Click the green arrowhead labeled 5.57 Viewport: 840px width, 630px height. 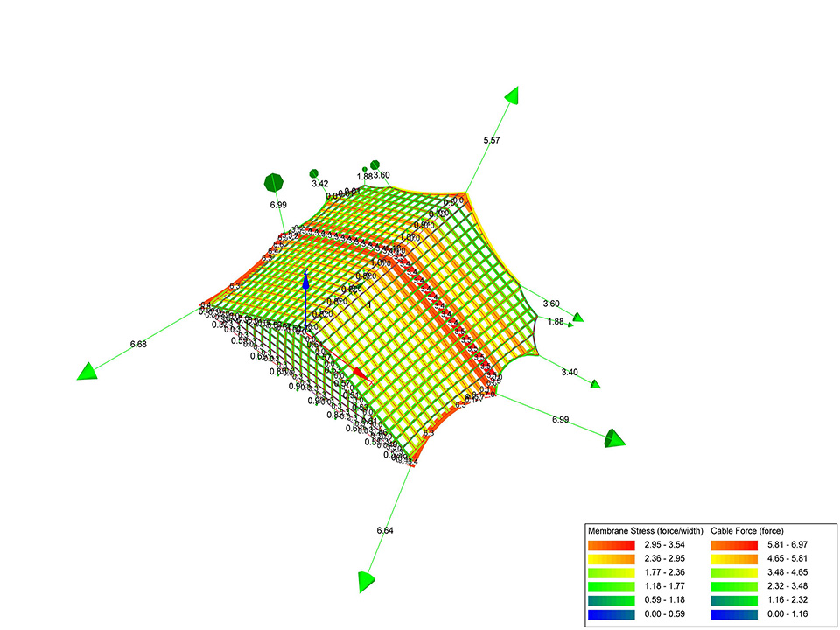[512, 95]
